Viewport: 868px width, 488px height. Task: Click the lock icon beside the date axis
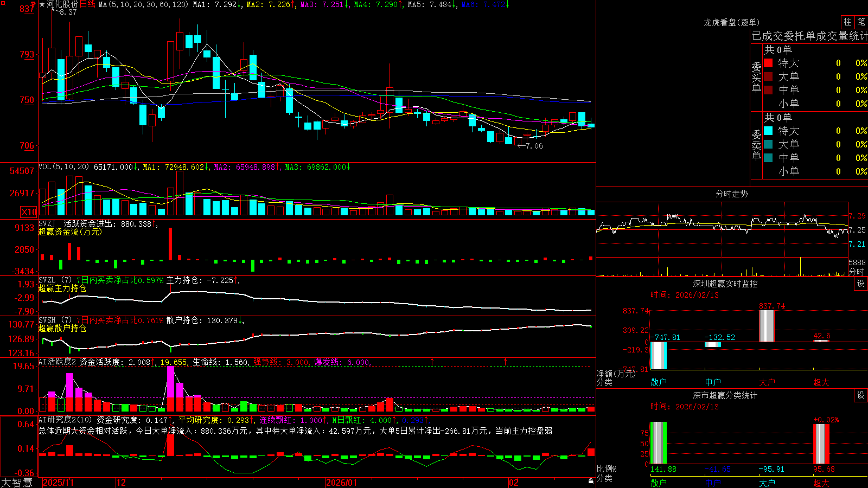pos(591,481)
